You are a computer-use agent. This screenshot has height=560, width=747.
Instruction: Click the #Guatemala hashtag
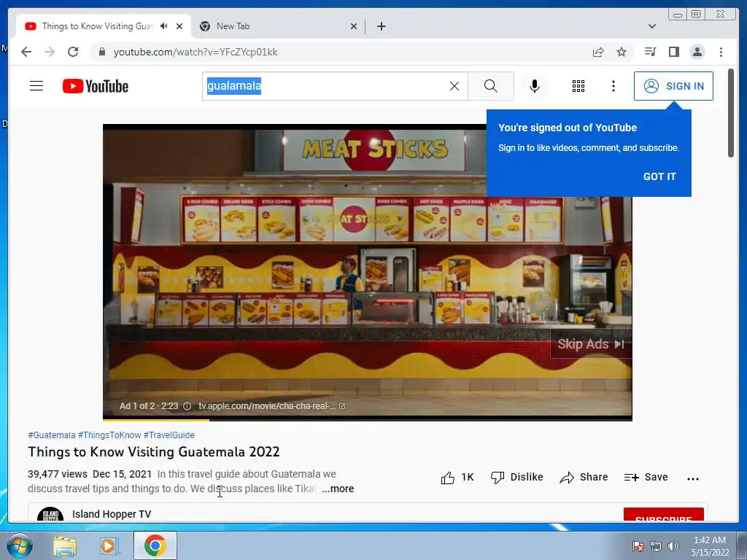point(52,435)
